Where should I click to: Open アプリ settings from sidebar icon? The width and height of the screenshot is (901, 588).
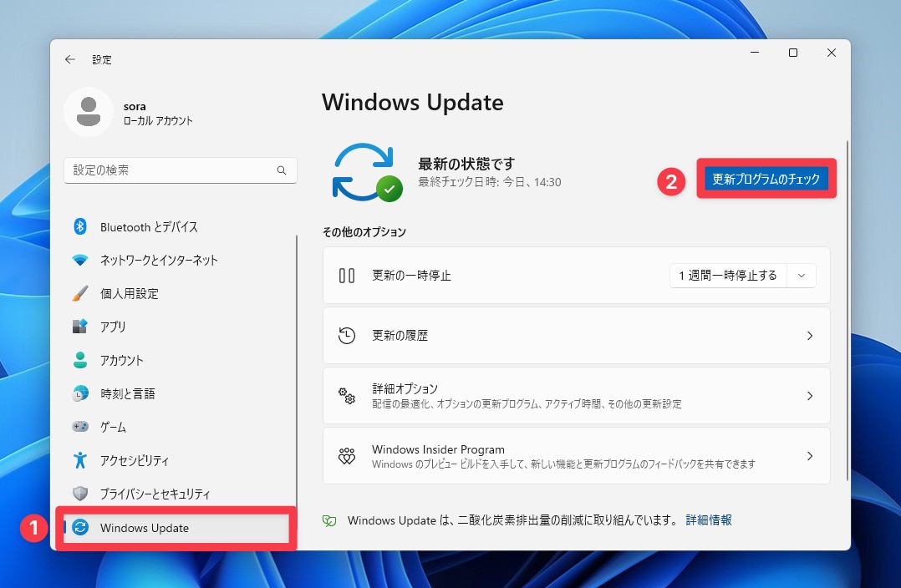pyautogui.click(x=80, y=327)
